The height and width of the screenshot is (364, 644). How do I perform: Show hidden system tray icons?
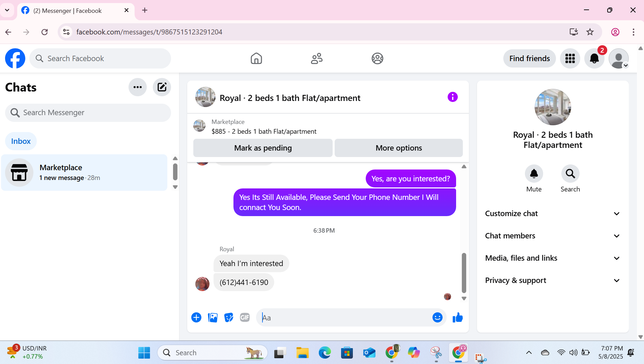529,353
